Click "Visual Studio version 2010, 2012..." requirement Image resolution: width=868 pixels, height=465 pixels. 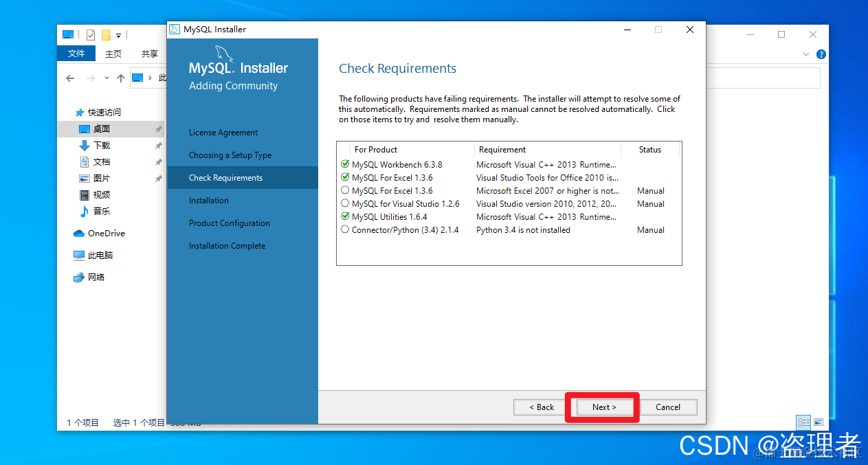click(547, 204)
